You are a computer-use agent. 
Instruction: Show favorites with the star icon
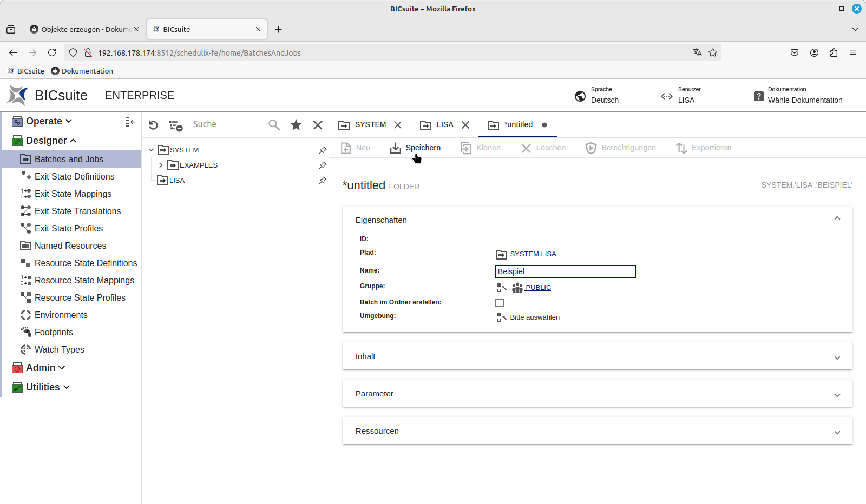[296, 124]
